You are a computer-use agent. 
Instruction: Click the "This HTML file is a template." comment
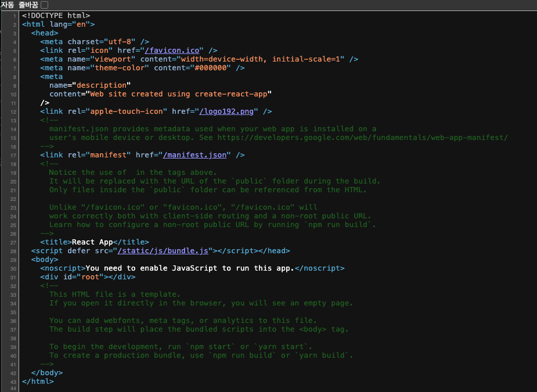click(x=115, y=294)
